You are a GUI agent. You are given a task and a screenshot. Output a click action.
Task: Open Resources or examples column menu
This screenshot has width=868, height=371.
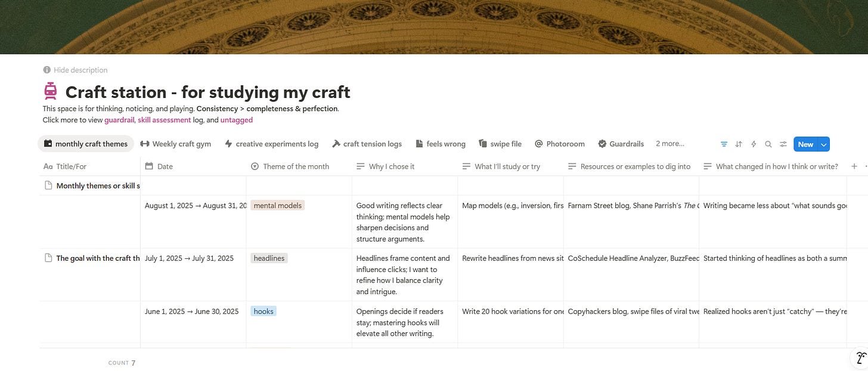[631, 166]
